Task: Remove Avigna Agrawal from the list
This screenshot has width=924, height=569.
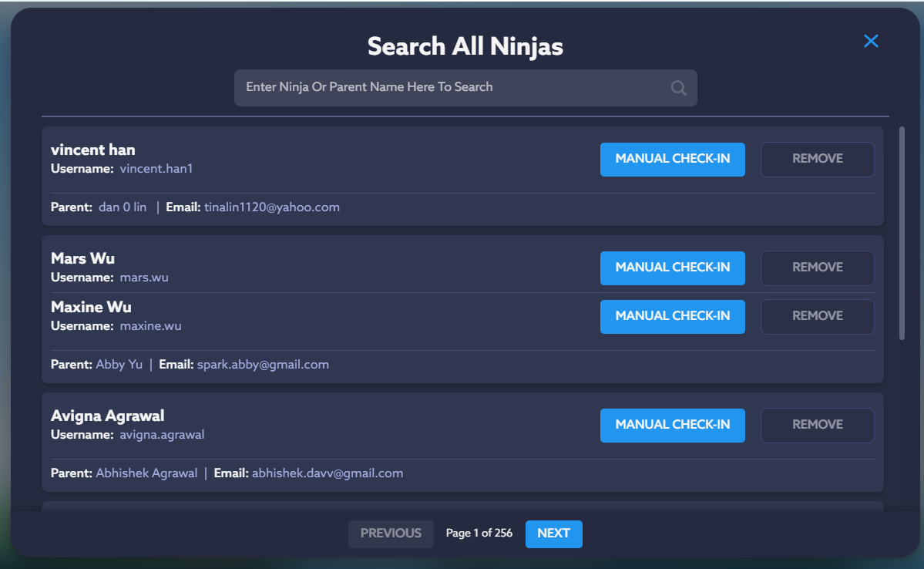Action: pyautogui.click(x=817, y=425)
